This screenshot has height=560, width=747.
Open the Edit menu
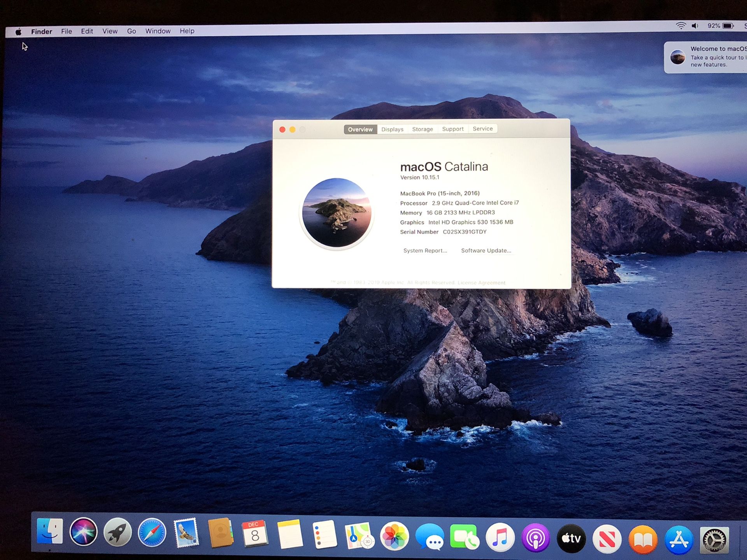87,31
